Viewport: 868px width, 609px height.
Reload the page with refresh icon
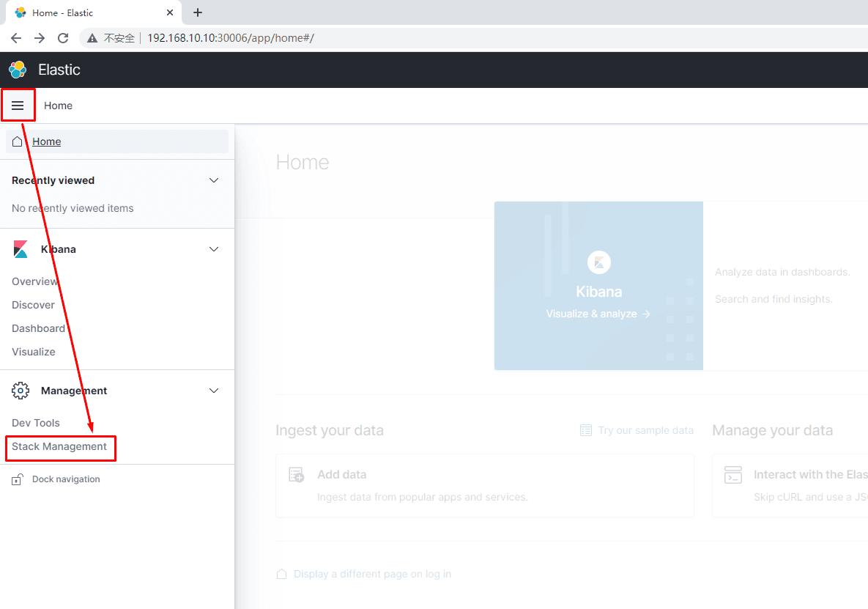click(x=63, y=38)
